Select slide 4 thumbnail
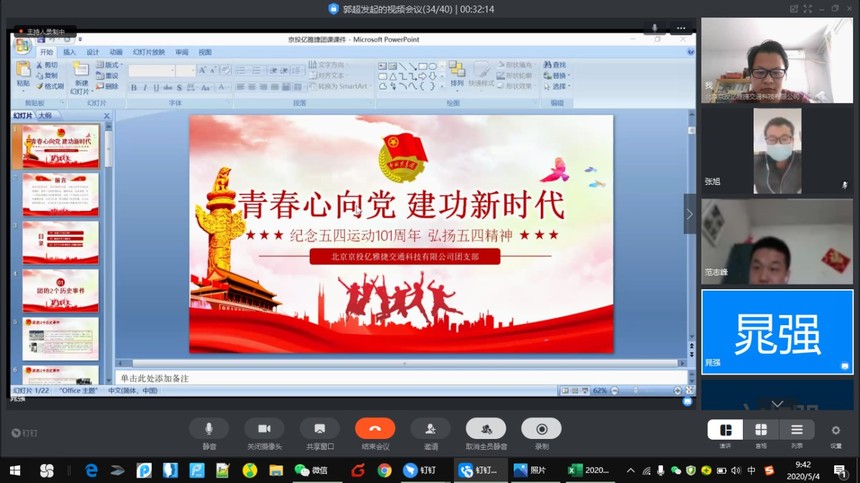The image size is (860, 483). [x=61, y=291]
